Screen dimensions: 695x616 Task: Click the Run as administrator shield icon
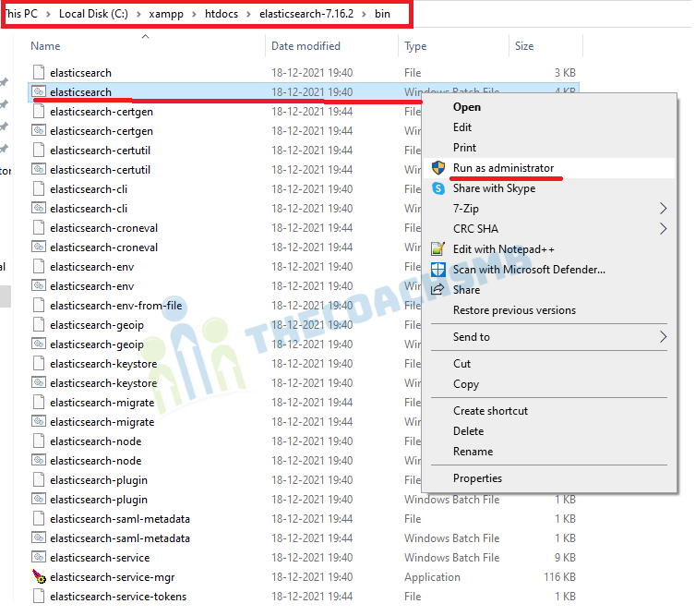(x=437, y=168)
